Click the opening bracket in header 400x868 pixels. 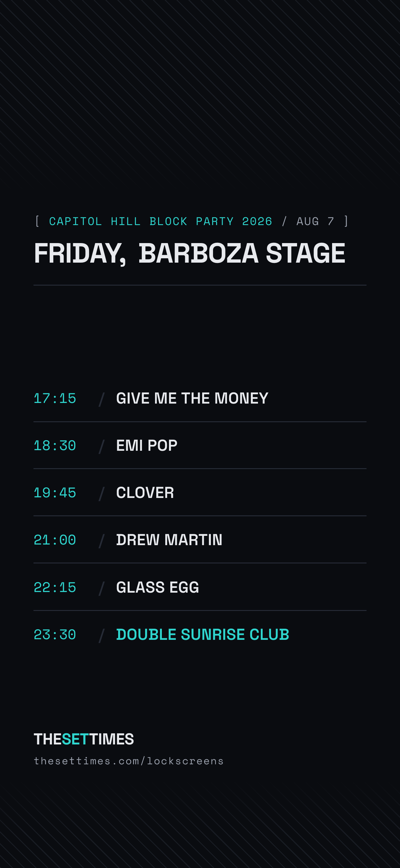pyautogui.click(x=38, y=221)
